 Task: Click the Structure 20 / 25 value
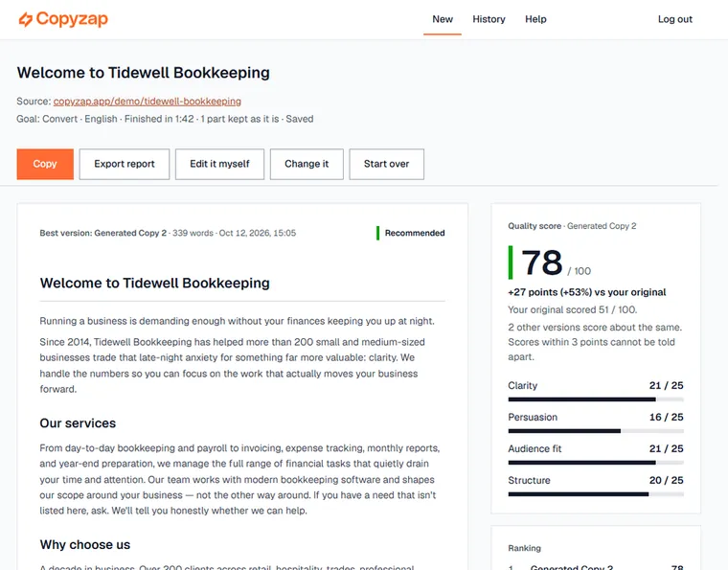667,480
